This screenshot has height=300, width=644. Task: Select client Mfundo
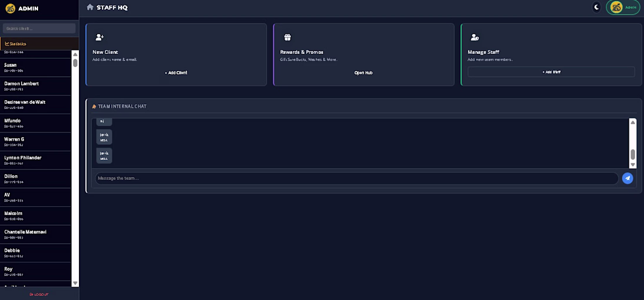35,123
